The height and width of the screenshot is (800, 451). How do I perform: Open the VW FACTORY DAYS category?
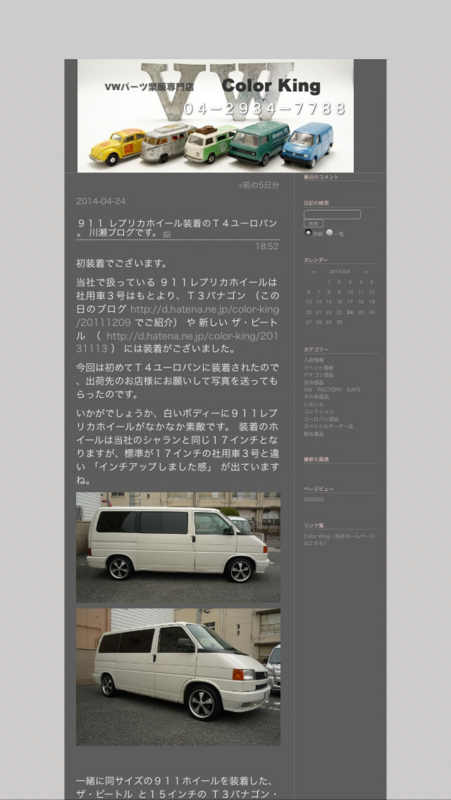pos(332,390)
